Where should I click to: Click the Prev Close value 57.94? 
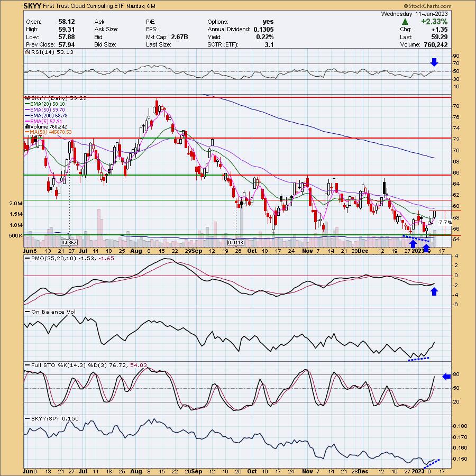pos(67,44)
